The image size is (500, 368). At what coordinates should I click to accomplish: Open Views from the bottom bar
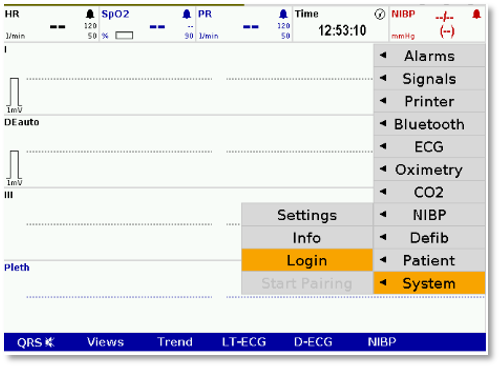pyautogui.click(x=105, y=342)
